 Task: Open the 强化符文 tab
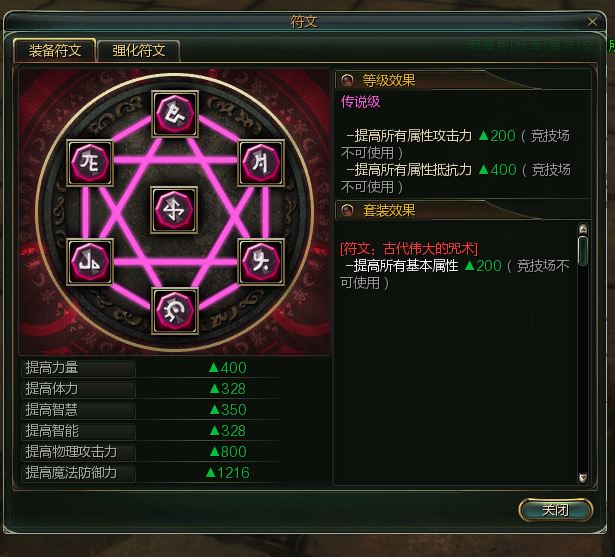139,51
